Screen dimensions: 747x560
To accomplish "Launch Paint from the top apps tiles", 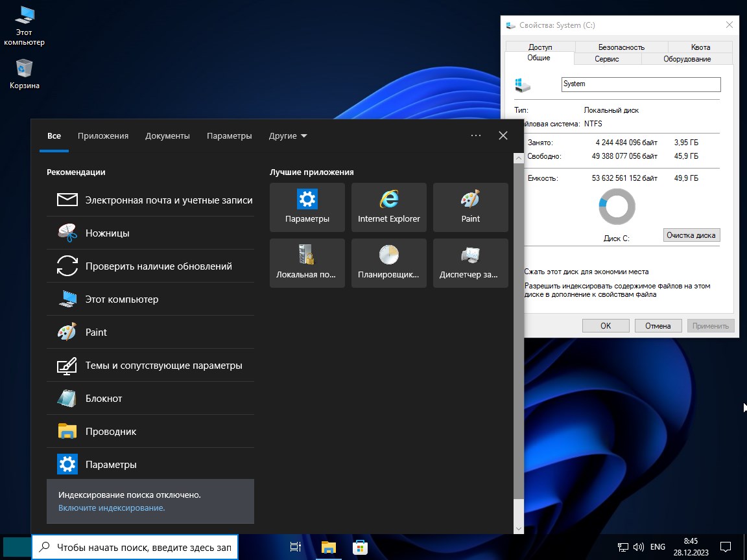I will tap(470, 207).
